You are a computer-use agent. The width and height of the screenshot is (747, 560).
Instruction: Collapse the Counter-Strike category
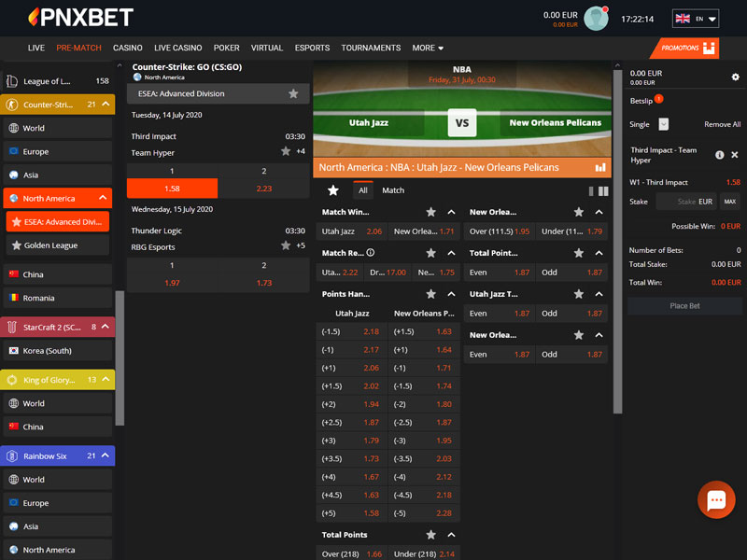(x=106, y=104)
